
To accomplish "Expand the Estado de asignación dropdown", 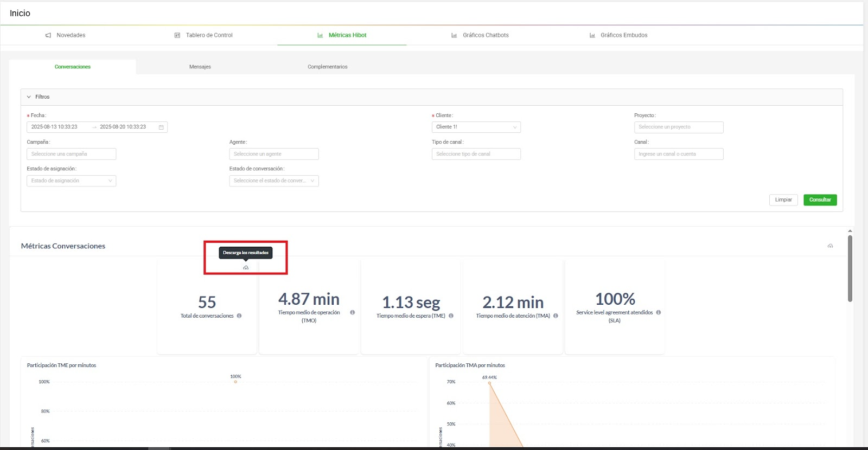I will coord(72,181).
